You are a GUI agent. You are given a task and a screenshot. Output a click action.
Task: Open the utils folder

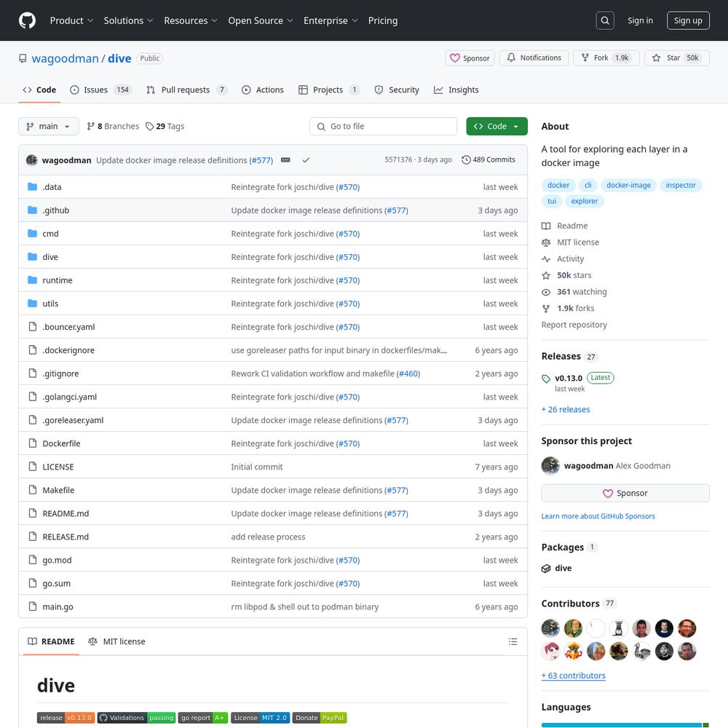point(50,304)
